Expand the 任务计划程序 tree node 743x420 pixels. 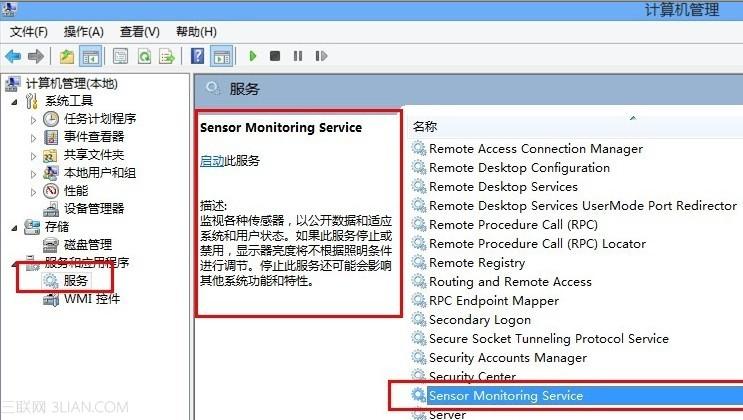[33, 120]
